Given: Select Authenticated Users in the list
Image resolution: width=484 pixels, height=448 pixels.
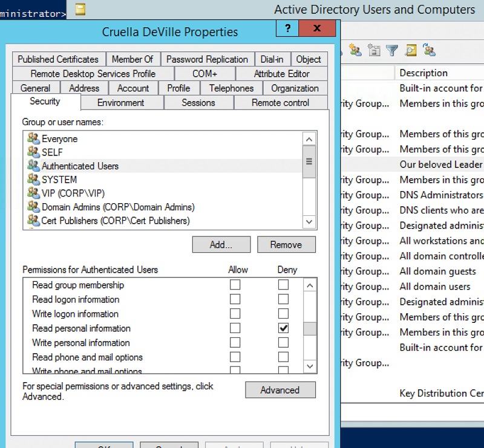Looking at the screenshot, I should (79, 166).
